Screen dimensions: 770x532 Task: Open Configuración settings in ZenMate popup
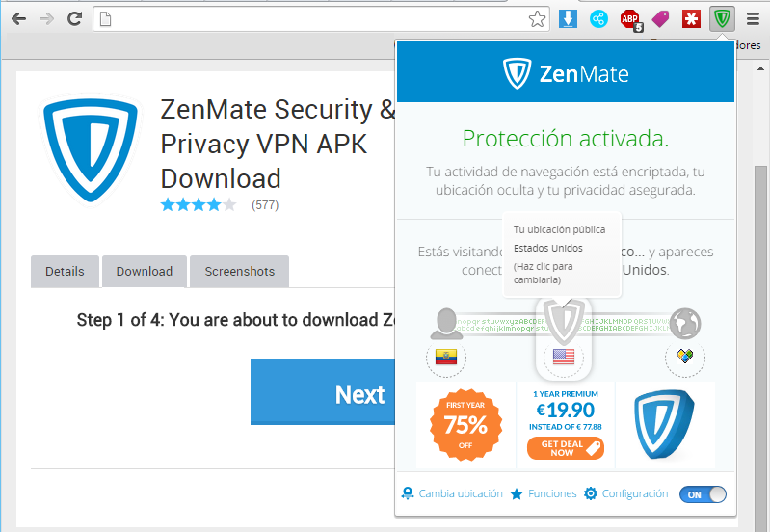[x=626, y=493]
